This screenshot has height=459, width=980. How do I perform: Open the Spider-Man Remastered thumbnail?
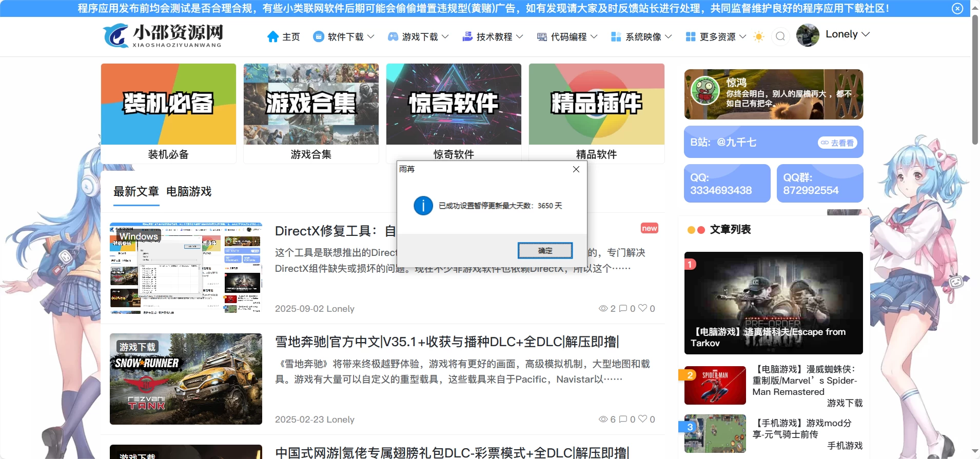715,386
